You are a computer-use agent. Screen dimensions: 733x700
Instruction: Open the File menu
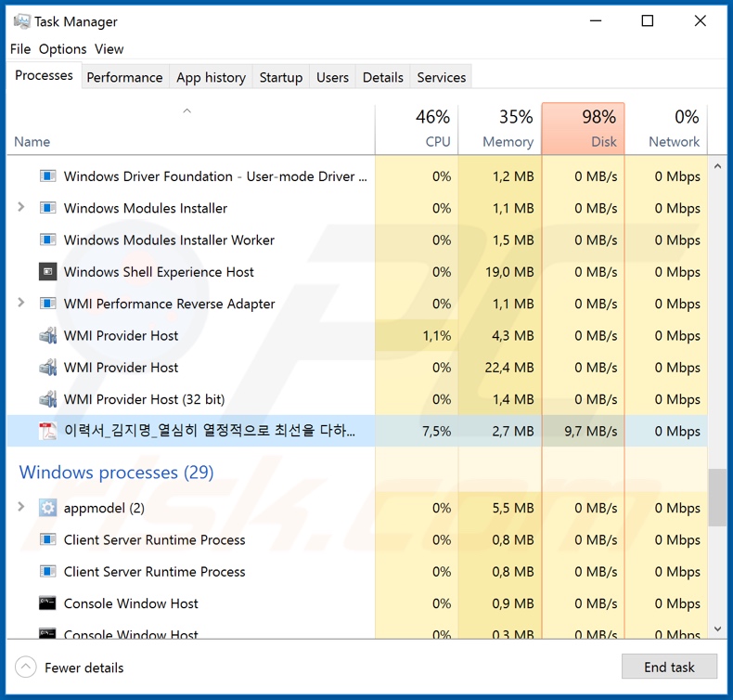click(20, 49)
